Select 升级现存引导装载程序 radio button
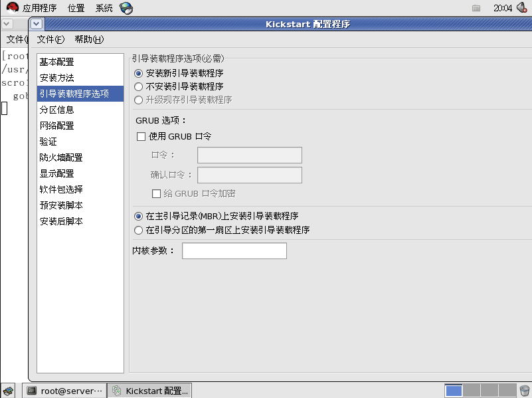The image size is (532, 398). pos(138,100)
